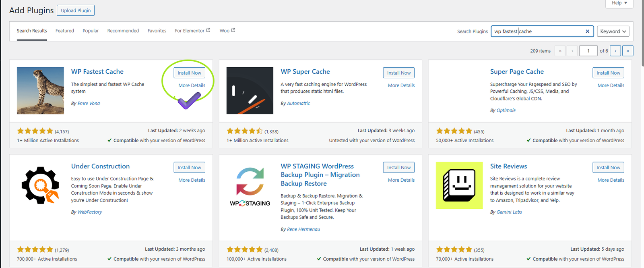Viewport: 644px width, 268px height.
Task: Click Upload Plugin button
Action: point(76,10)
